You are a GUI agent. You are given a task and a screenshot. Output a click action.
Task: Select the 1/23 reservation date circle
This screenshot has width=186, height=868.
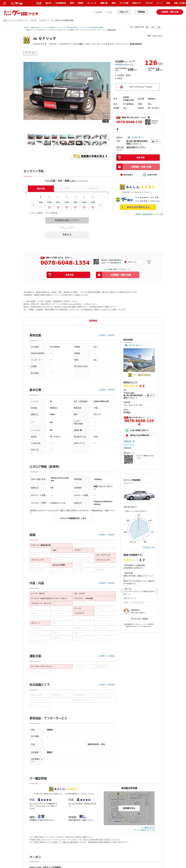(75, 207)
